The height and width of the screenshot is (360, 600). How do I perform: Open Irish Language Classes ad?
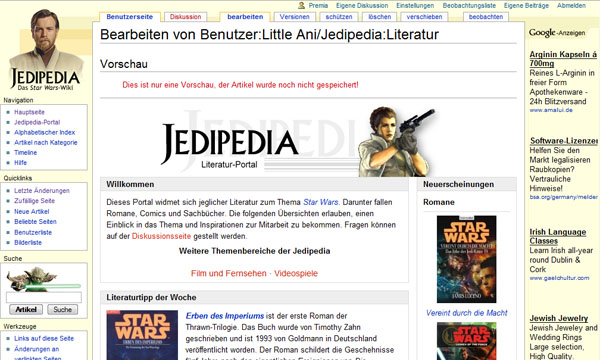pos(558,236)
